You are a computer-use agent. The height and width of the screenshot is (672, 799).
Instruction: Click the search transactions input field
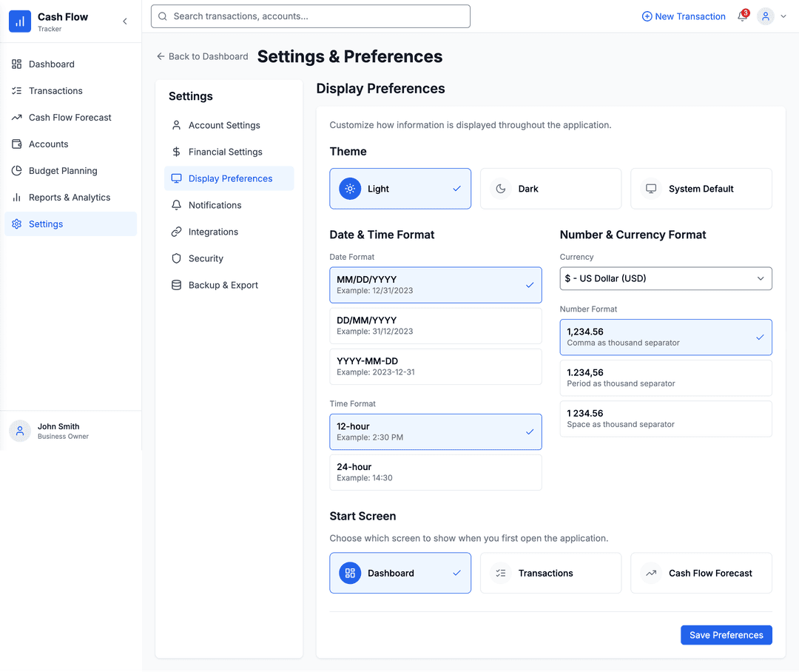pos(311,16)
